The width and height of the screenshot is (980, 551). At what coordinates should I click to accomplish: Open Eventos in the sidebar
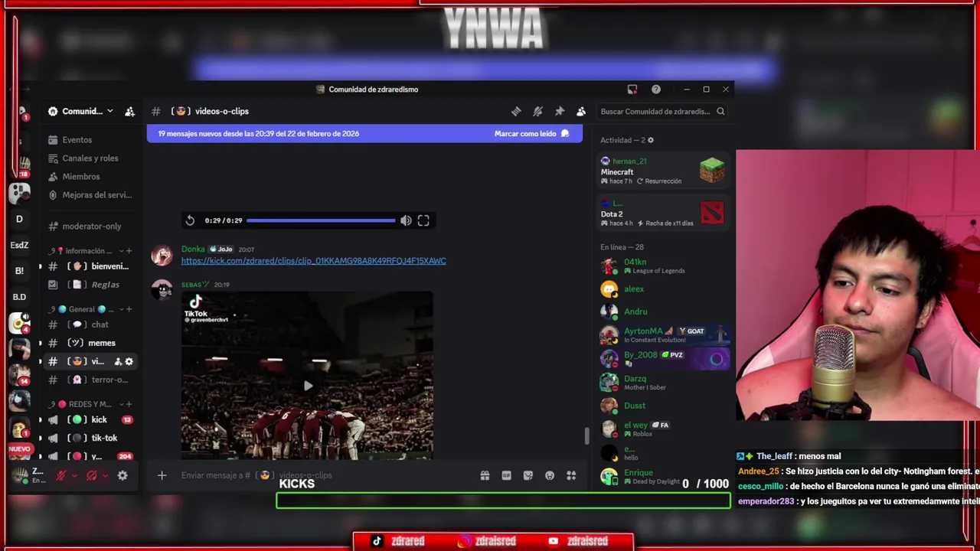pos(90,140)
